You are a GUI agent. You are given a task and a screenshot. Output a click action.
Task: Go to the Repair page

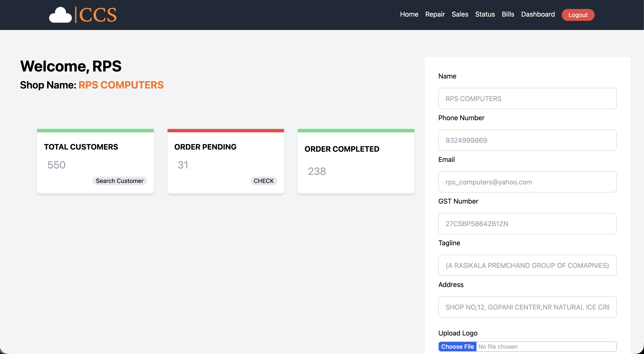tap(435, 14)
